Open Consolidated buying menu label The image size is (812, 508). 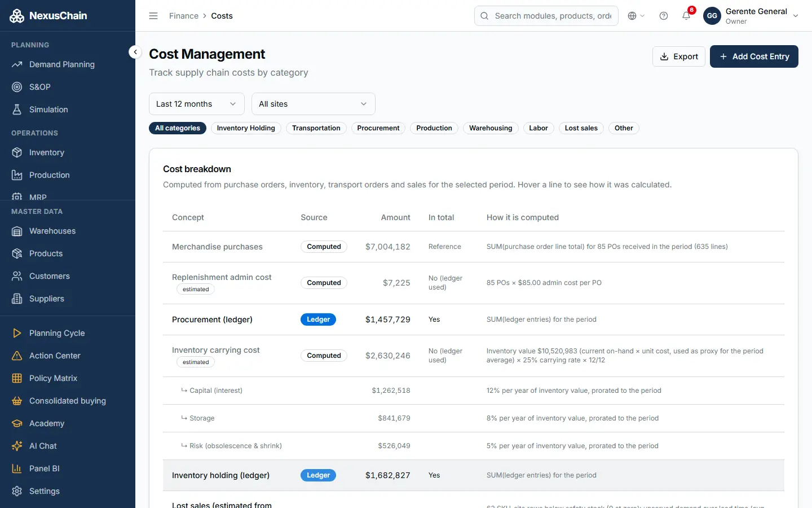pyautogui.click(x=68, y=401)
